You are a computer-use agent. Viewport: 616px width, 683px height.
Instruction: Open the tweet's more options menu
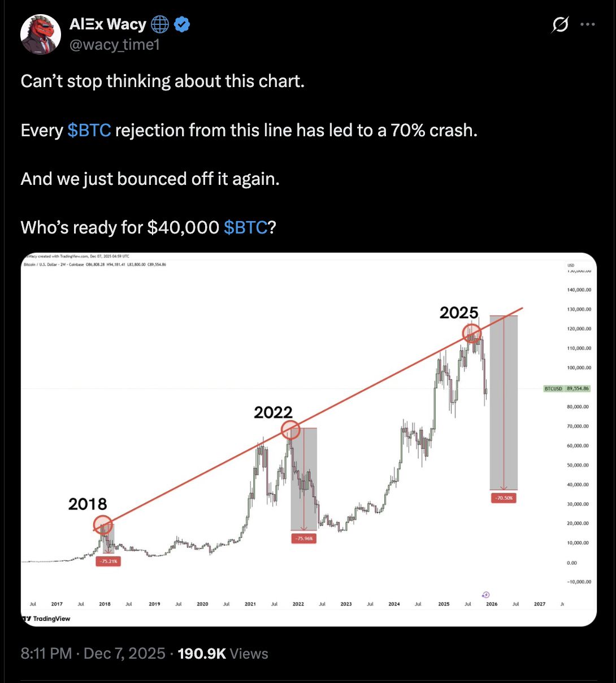588,24
